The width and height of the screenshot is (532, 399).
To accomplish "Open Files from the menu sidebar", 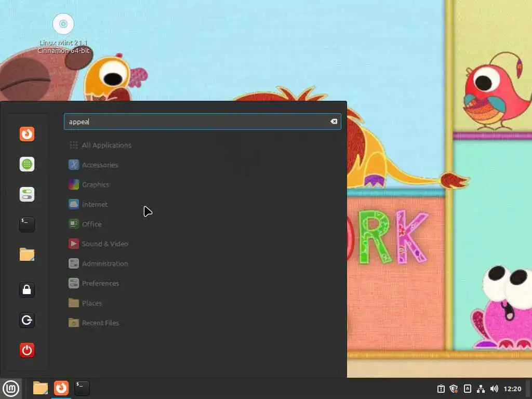I will point(27,255).
